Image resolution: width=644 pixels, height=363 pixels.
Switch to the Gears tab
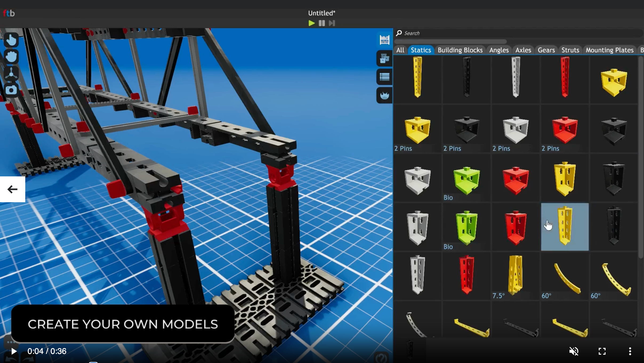[x=546, y=50]
